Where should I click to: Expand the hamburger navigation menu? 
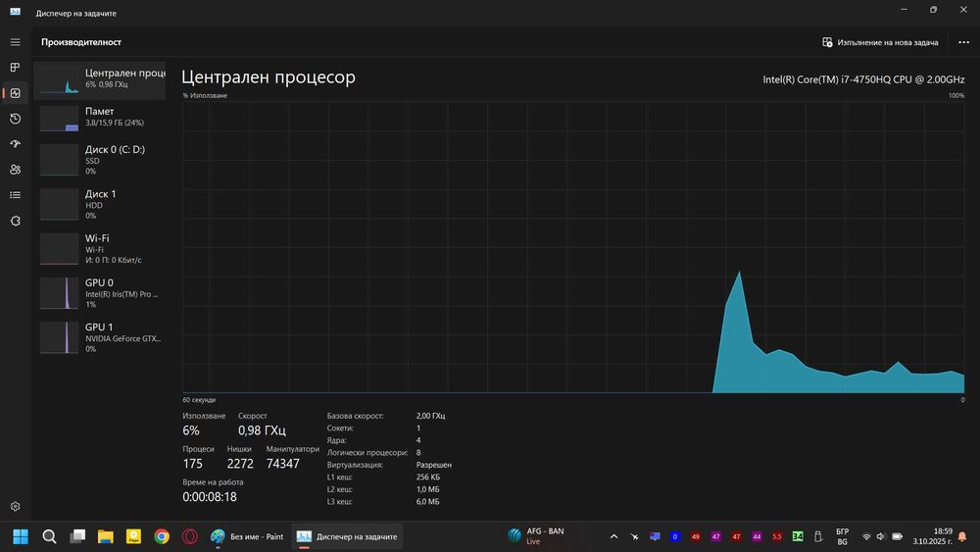coord(15,42)
